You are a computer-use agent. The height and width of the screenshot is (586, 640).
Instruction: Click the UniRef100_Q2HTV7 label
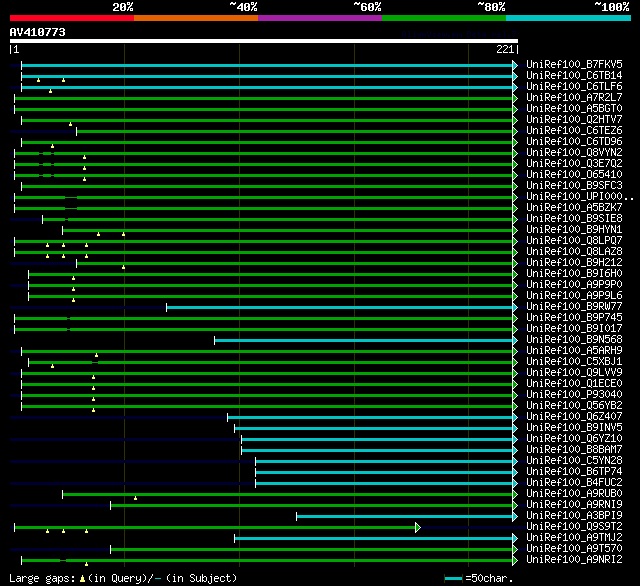[574, 120]
